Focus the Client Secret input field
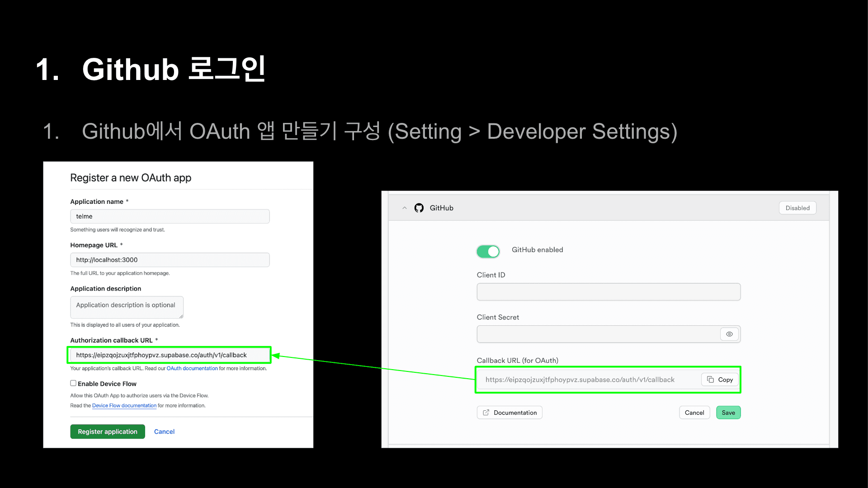The image size is (868, 488). [597, 334]
